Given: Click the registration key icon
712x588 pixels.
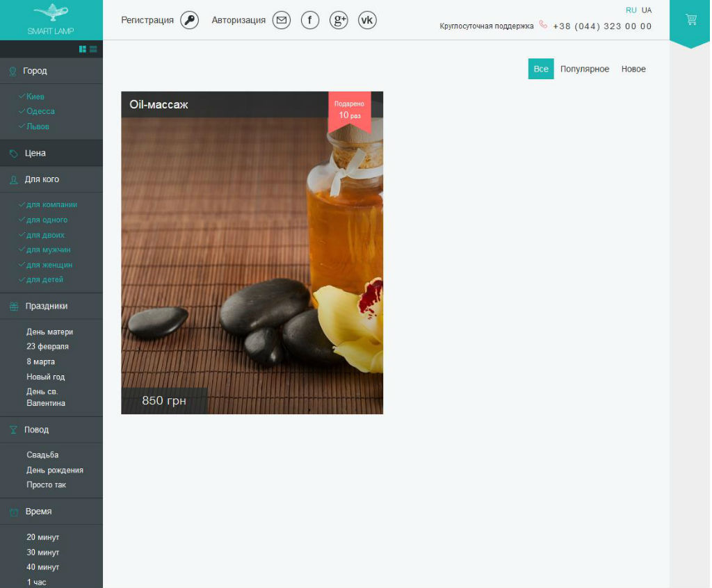Looking at the screenshot, I should [189, 20].
